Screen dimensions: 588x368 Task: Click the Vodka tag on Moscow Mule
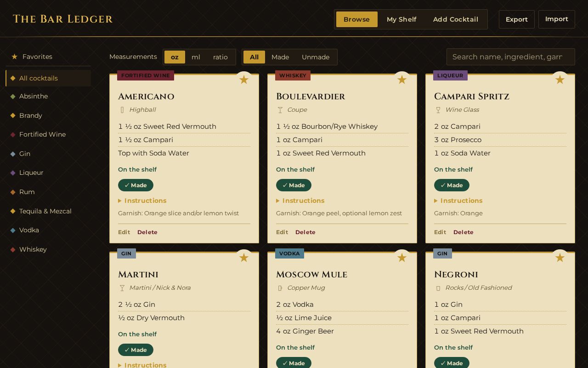289,253
